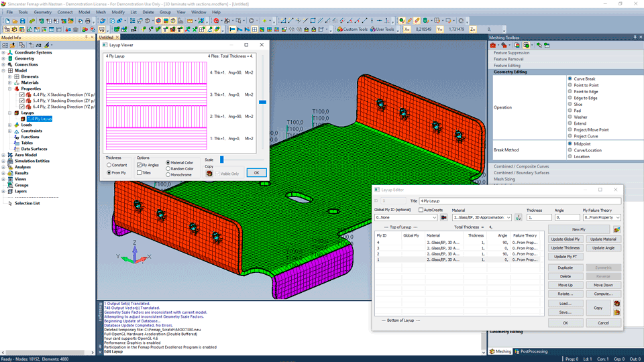Collapse the Properties tree node

pyautogui.click(x=10, y=88)
